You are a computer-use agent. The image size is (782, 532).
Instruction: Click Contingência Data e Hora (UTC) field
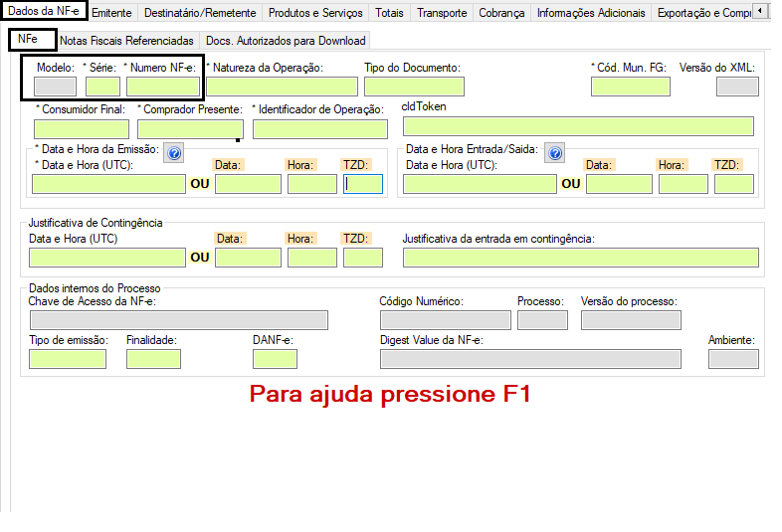click(x=107, y=258)
